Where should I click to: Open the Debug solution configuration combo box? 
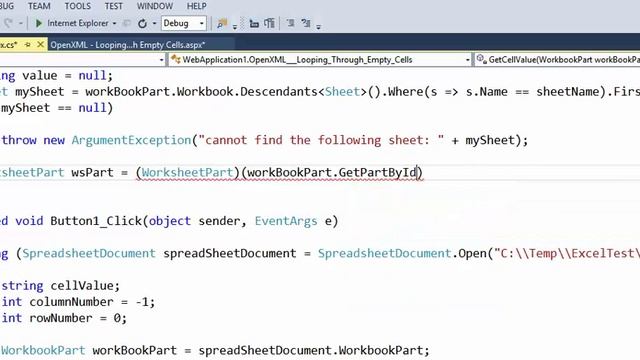pyautogui.click(x=184, y=23)
